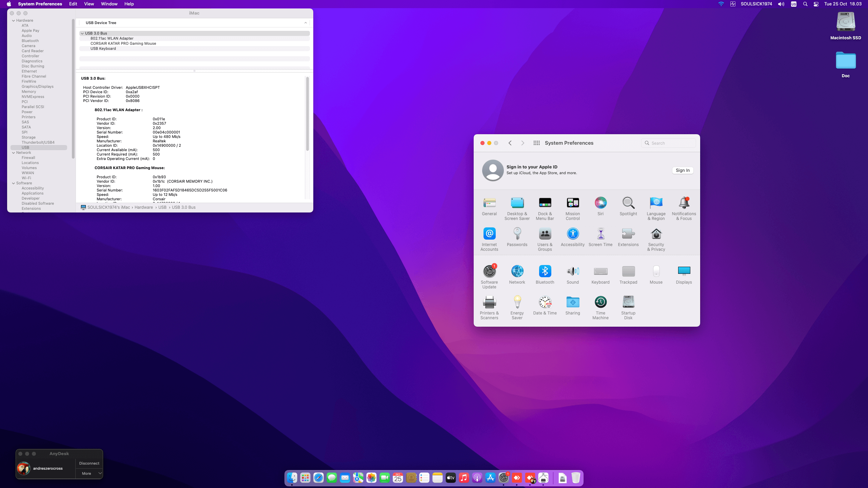Open Software Update preferences
Image resolution: width=868 pixels, height=488 pixels.
[489, 277]
